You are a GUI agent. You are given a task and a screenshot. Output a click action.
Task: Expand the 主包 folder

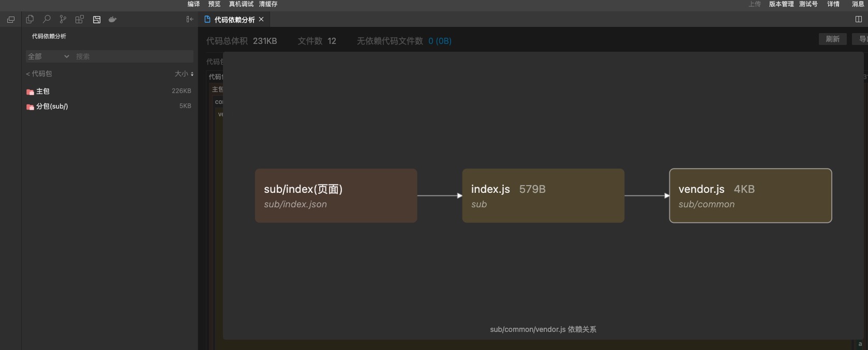(42, 92)
